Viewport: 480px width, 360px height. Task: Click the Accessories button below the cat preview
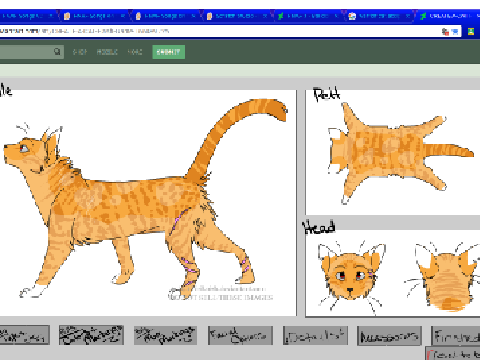(389, 335)
